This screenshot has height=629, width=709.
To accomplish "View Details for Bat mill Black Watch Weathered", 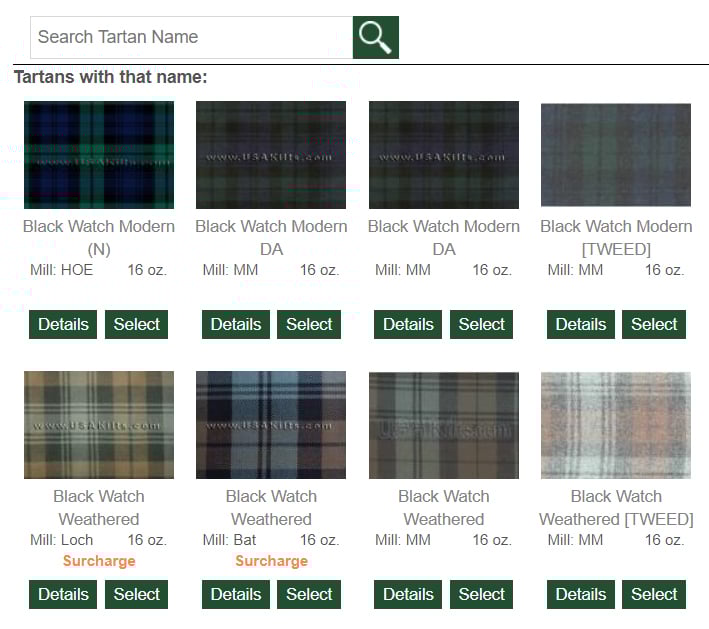I will [236, 594].
